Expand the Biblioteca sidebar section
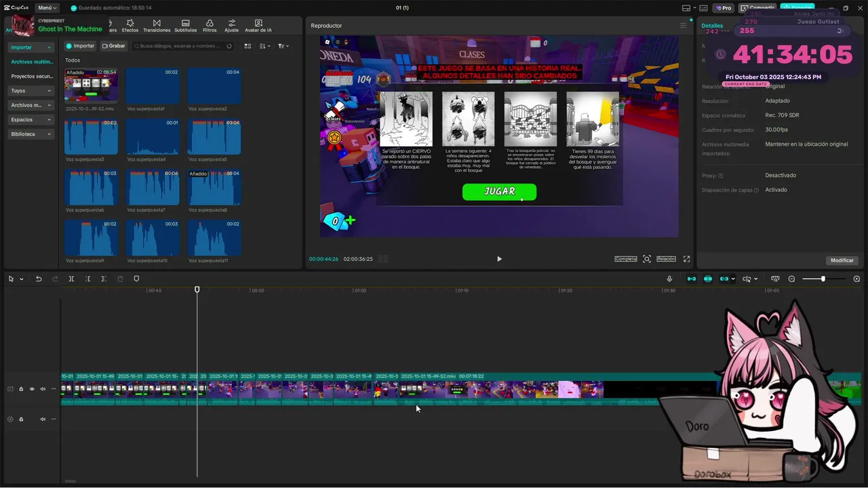 coord(31,134)
